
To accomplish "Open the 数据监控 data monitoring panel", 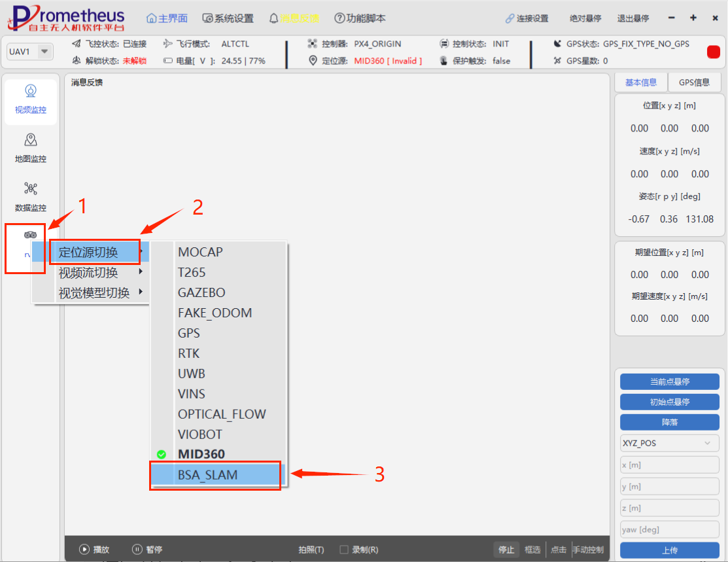I will (x=30, y=197).
